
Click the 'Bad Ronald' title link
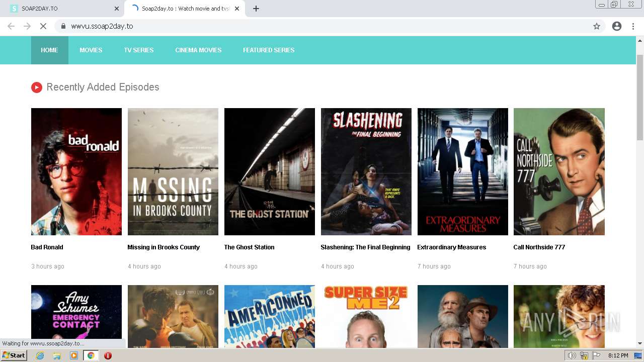[47, 247]
